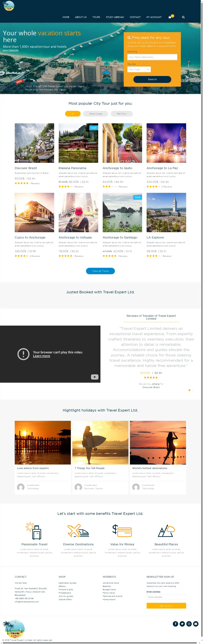Select second review carousel dot
Screen dimensions: 203x644
[192, 390]
